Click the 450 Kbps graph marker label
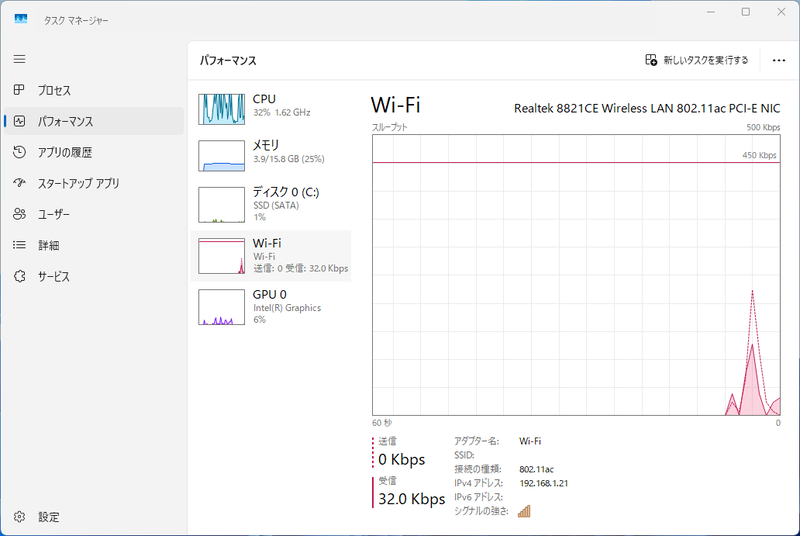Screen dimensions: 800x536 [x=759, y=155]
